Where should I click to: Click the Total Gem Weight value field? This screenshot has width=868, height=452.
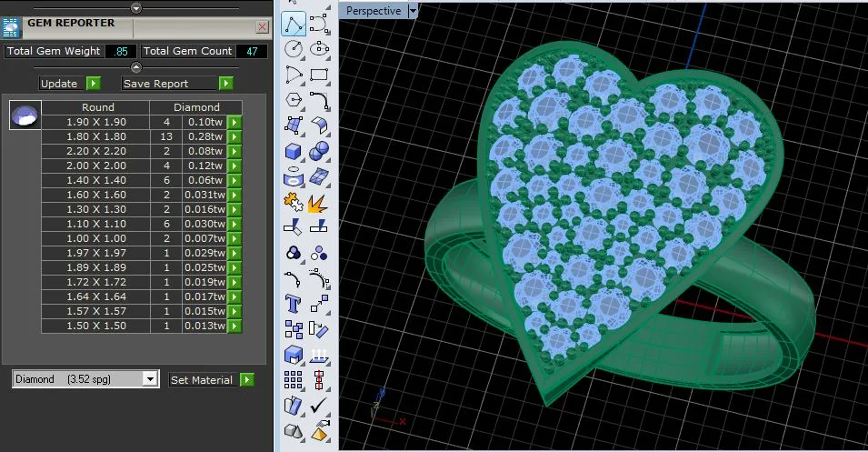(x=121, y=52)
